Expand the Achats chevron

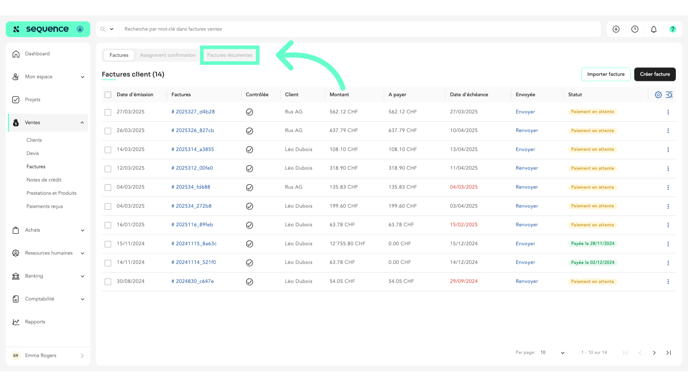(82, 230)
